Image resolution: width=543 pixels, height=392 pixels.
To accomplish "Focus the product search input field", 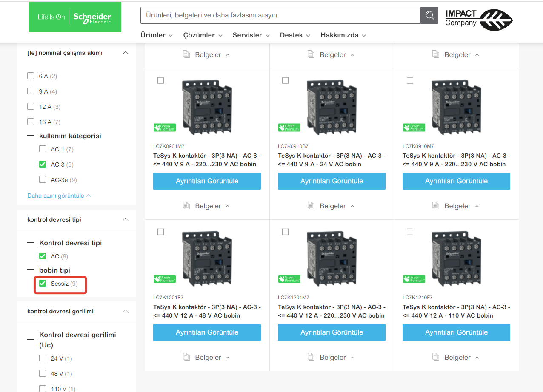I will coord(280,15).
